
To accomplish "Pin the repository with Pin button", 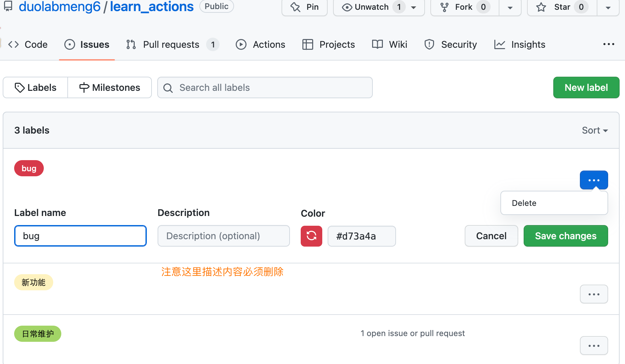I will pos(304,7).
